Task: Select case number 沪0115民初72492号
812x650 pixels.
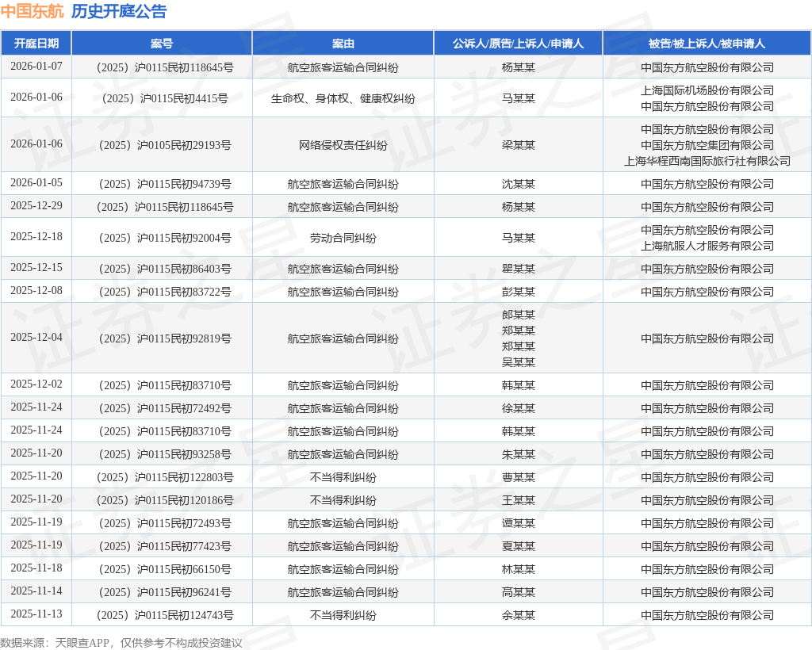Action: [165, 408]
